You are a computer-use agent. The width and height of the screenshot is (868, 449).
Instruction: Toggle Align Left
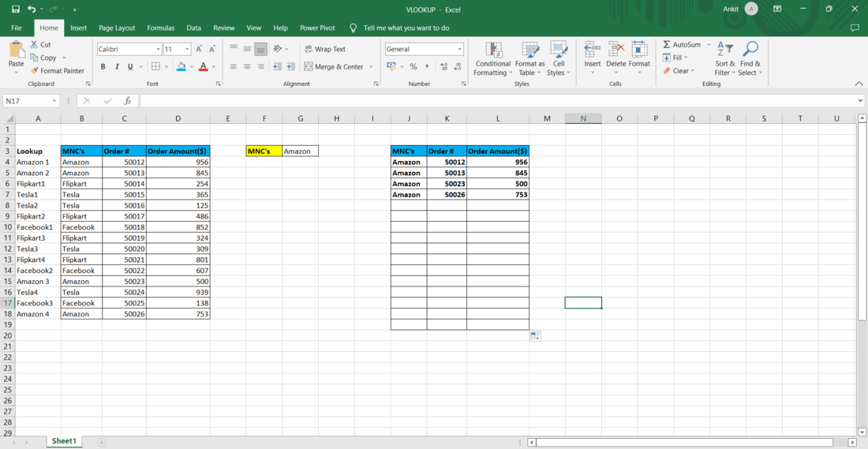point(233,66)
